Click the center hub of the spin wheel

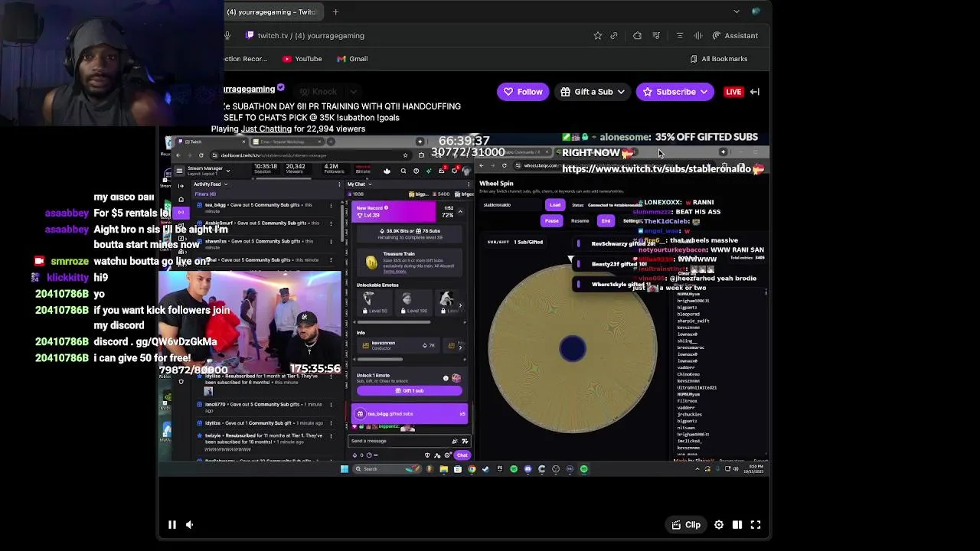[x=573, y=348]
